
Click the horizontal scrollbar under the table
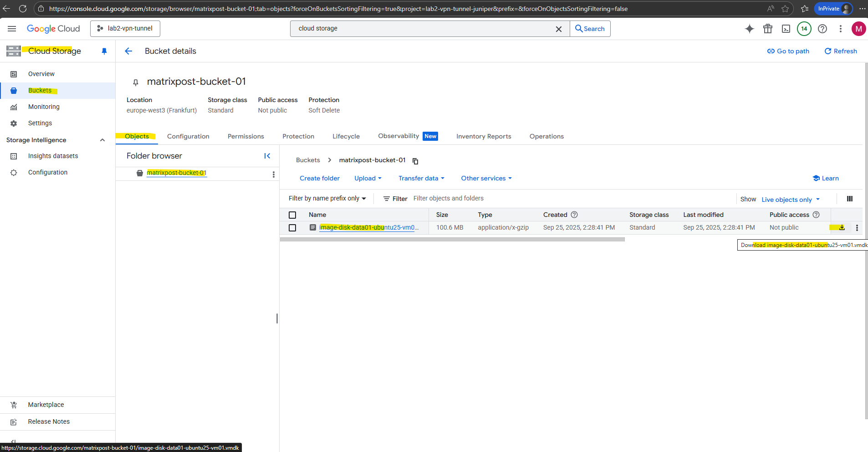452,239
